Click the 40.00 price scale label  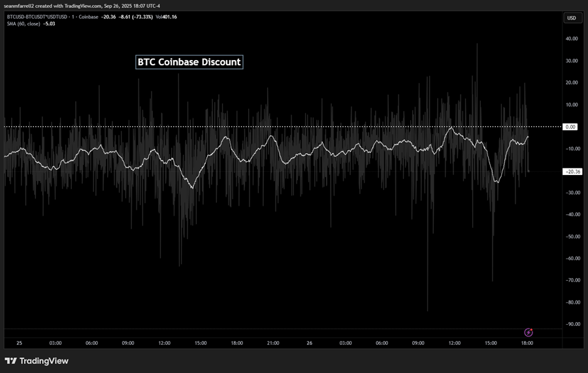point(571,39)
